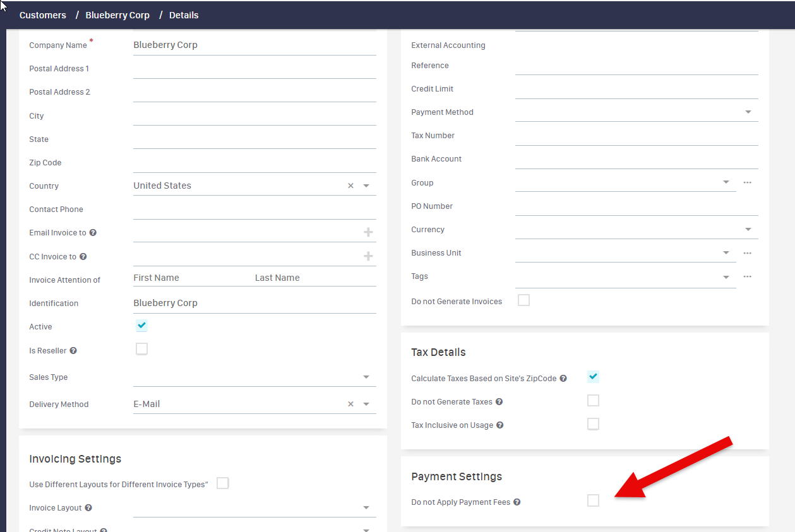
Task: Focus the Tax Number field
Action: [x=637, y=136]
